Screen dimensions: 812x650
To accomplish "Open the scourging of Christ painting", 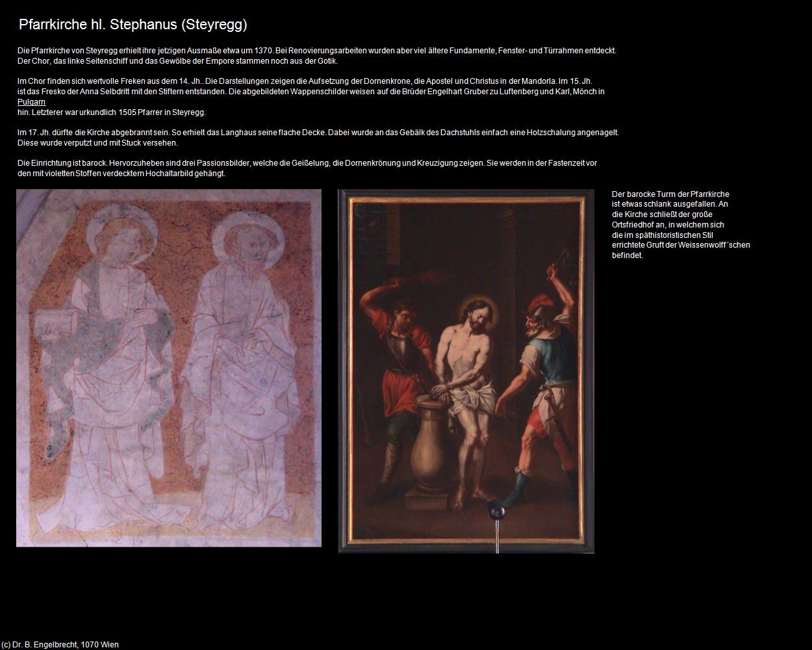I will click(x=466, y=371).
